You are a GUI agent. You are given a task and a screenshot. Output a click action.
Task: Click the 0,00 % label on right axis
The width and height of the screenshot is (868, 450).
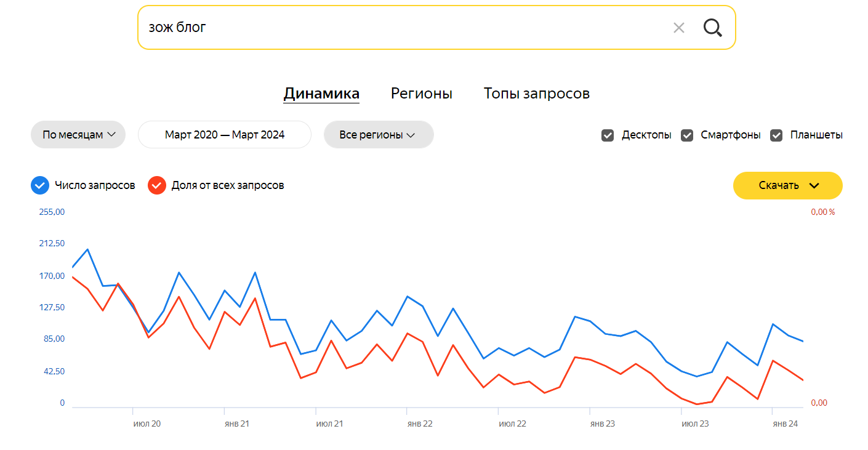[x=823, y=212]
